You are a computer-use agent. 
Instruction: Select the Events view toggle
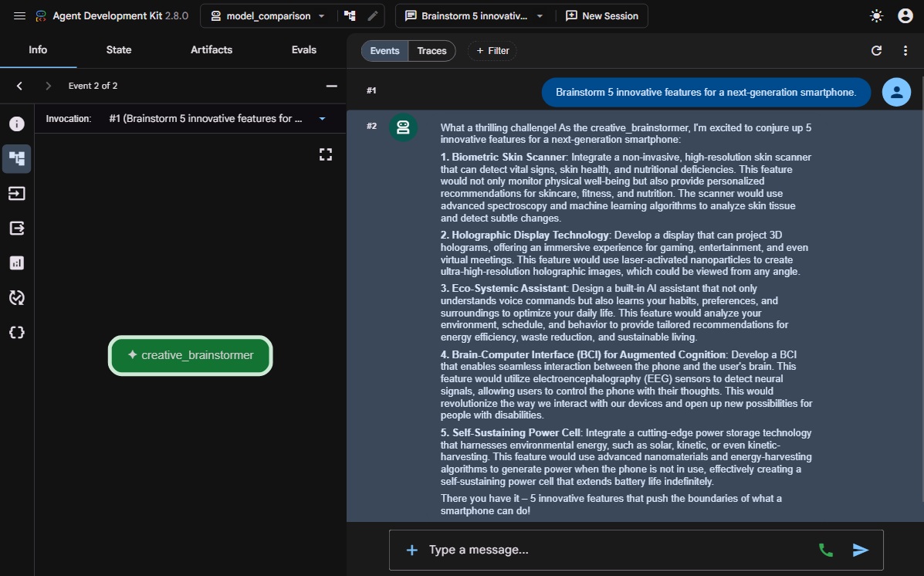click(x=384, y=51)
